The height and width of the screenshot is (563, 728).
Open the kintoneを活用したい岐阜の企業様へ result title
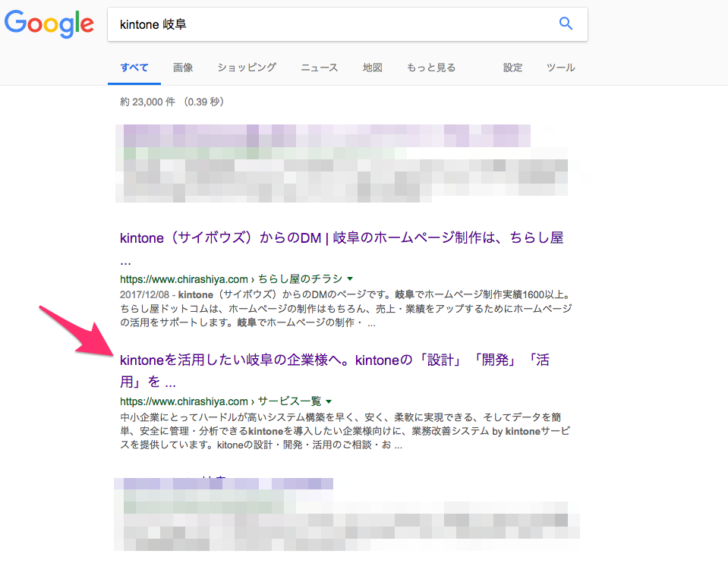[334, 370]
